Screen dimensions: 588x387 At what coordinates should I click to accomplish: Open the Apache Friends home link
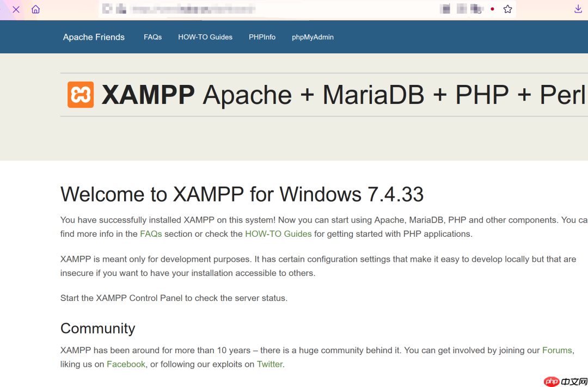94,37
